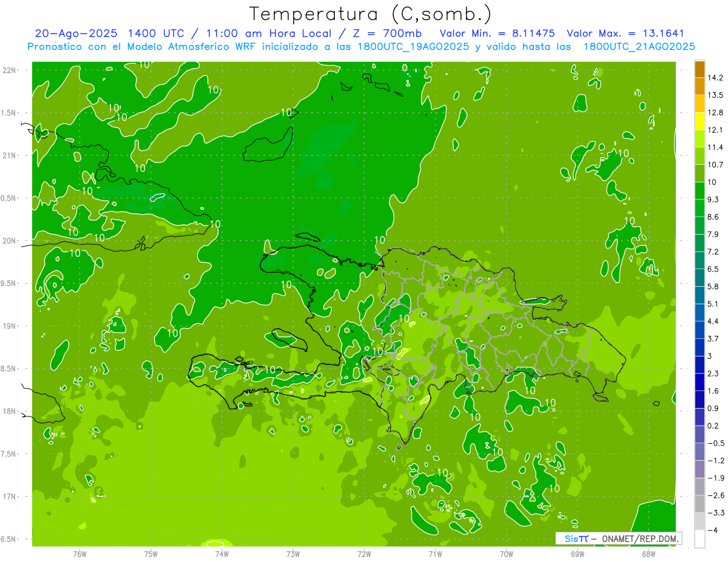Click the 13.5 colorbar value
728x562 pixels.
[x=715, y=95]
